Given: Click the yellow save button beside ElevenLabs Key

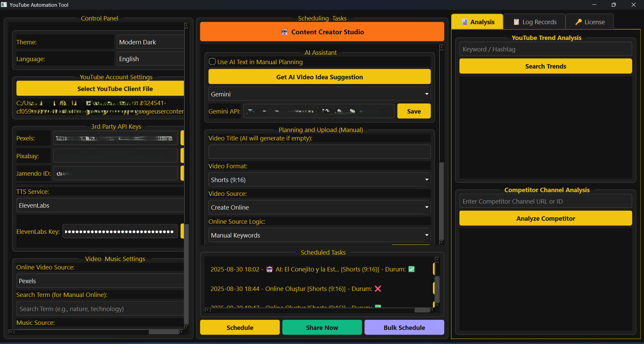Looking at the screenshot, I should tap(182, 231).
